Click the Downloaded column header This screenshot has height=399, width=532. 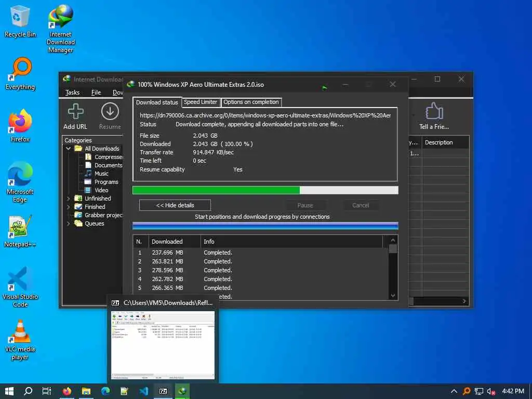[x=175, y=242]
